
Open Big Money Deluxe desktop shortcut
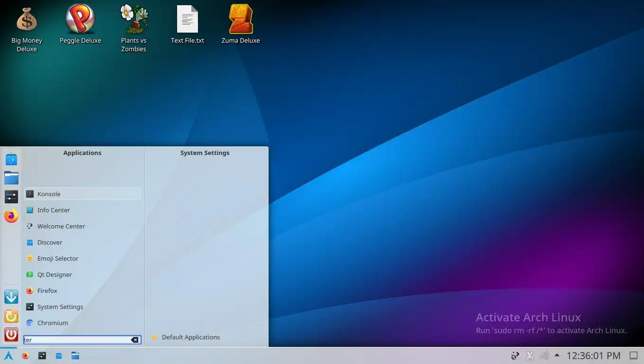pos(27,28)
